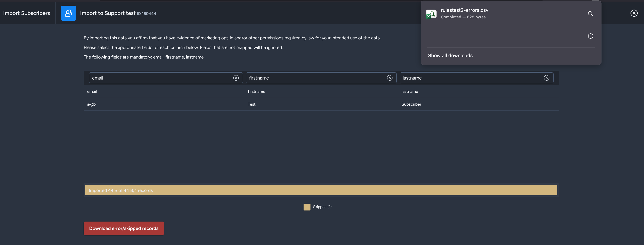Show rulestest2-errors.csv in Finder magnifier icon
The image size is (644, 245).
pos(590,14)
